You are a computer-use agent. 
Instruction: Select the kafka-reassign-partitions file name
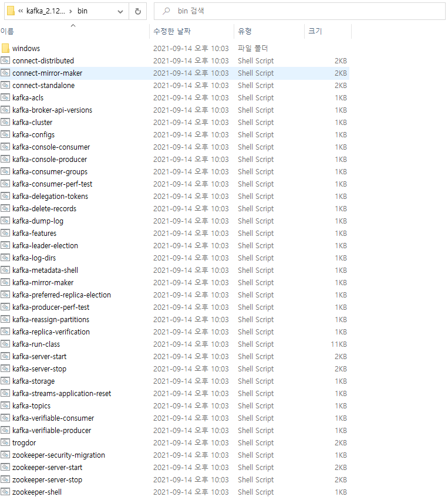tap(50, 319)
